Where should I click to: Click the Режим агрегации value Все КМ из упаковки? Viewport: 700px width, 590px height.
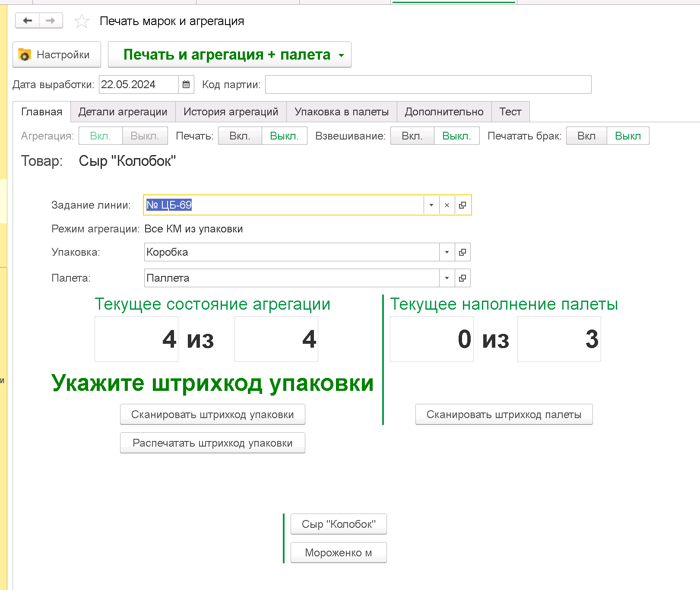[193, 229]
